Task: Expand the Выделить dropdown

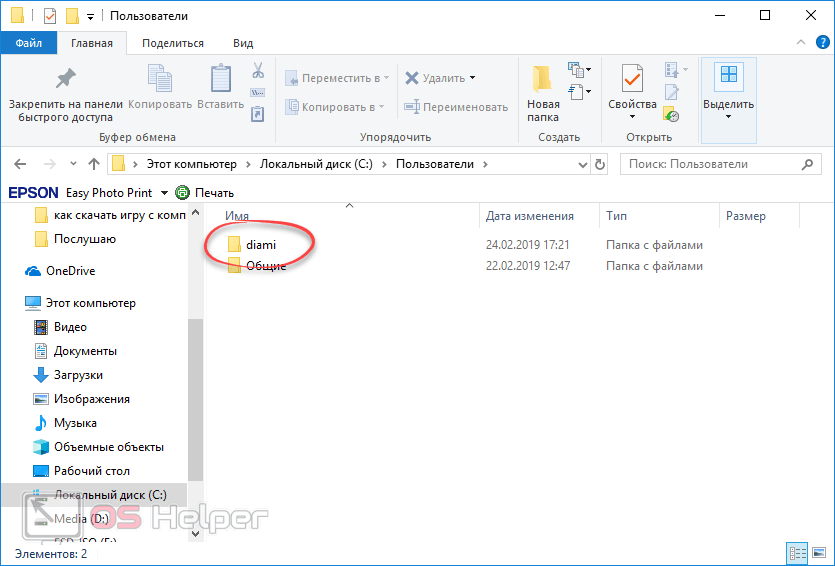Action: 728,116
